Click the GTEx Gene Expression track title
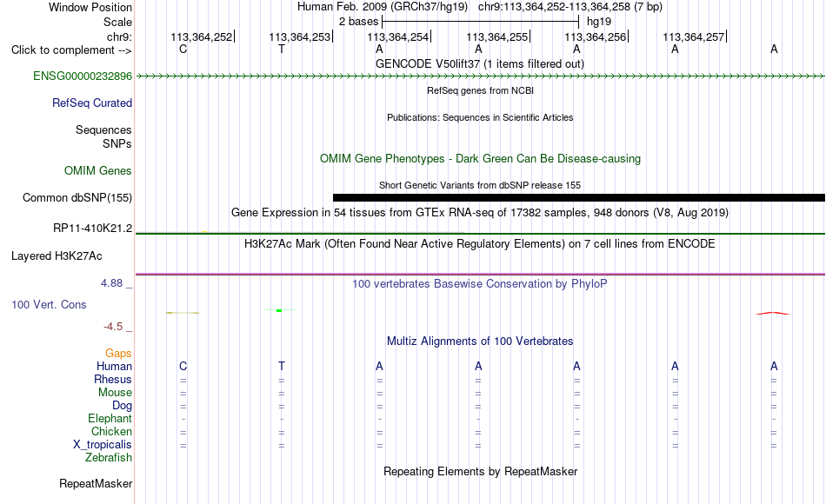The height and width of the screenshot is (504, 826). (480, 212)
